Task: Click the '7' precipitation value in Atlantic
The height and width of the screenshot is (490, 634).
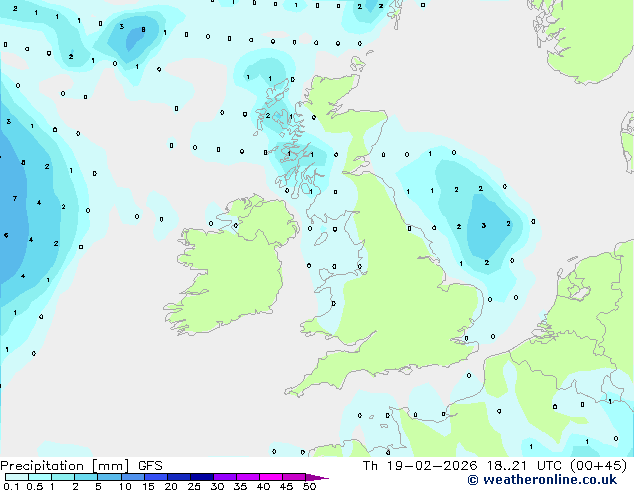Action: pyautogui.click(x=15, y=199)
